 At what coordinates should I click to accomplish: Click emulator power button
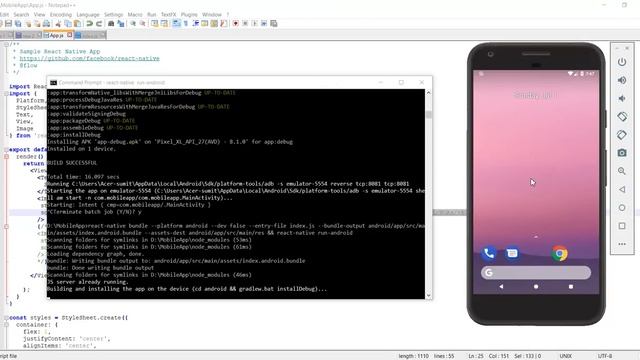click(x=622, y=62)
